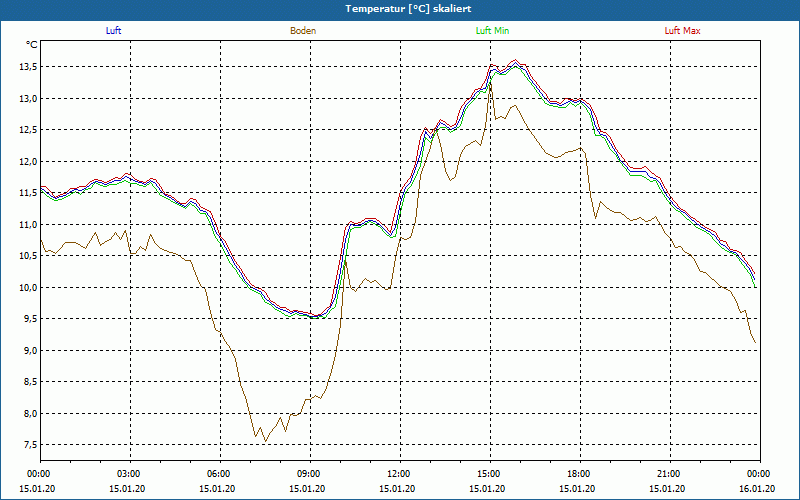
Task: Click the 13,5 y-axis value
Action: tap(28, 67)
